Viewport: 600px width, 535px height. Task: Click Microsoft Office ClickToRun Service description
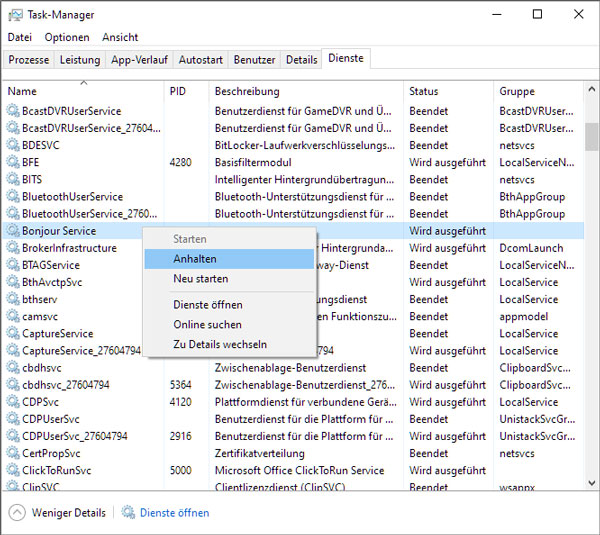click(299, 470)
